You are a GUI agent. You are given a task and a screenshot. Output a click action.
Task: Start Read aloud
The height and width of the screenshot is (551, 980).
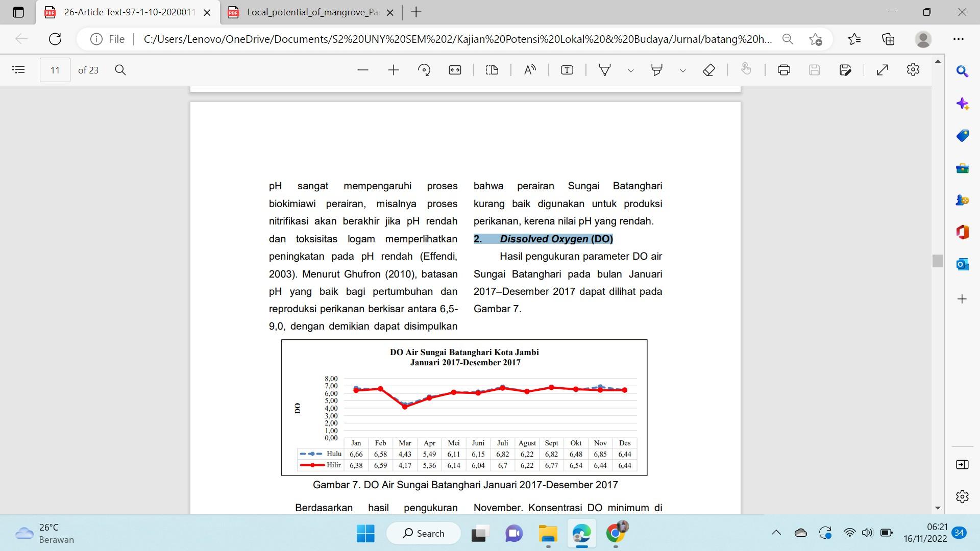click(530, 70)
